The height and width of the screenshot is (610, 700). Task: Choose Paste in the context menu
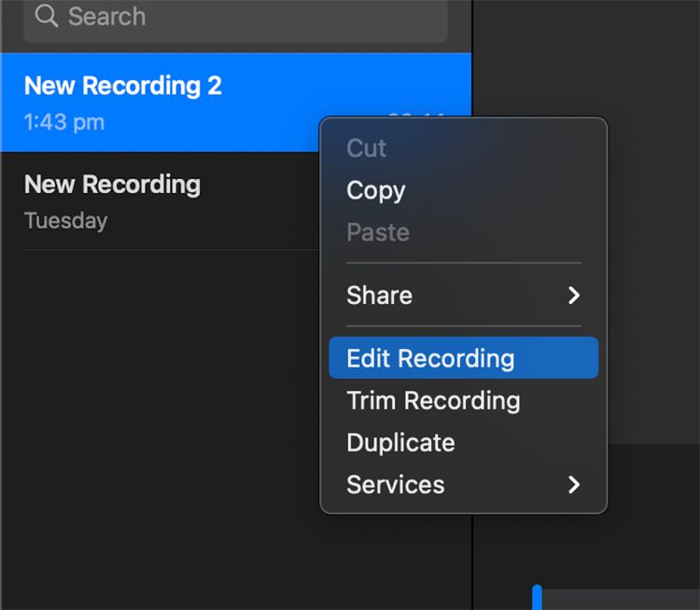point(377,232)
